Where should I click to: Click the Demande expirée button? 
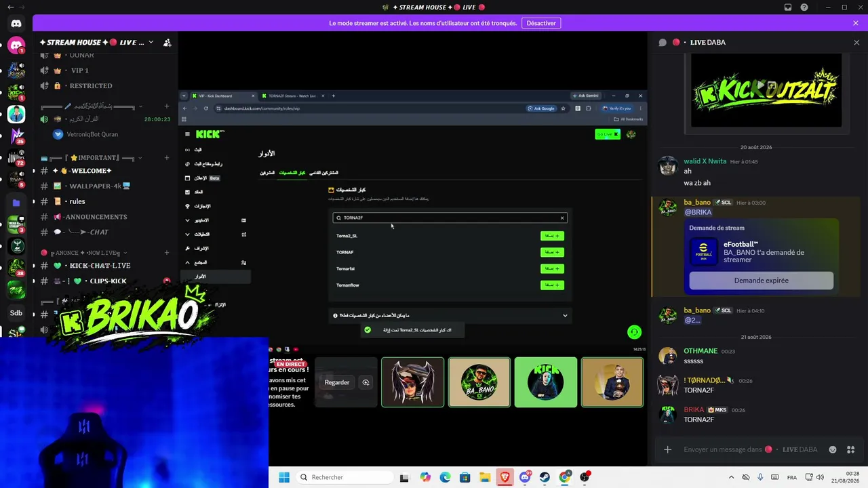[761, 281]
